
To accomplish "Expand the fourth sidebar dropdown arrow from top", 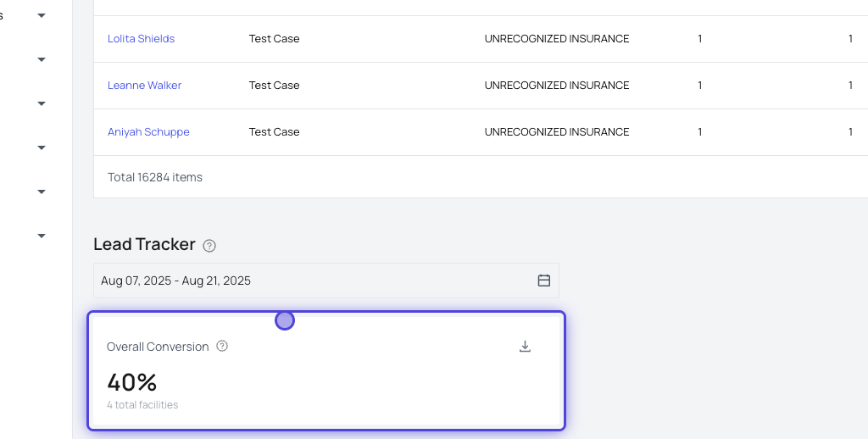I will click(x=42, y=147).
